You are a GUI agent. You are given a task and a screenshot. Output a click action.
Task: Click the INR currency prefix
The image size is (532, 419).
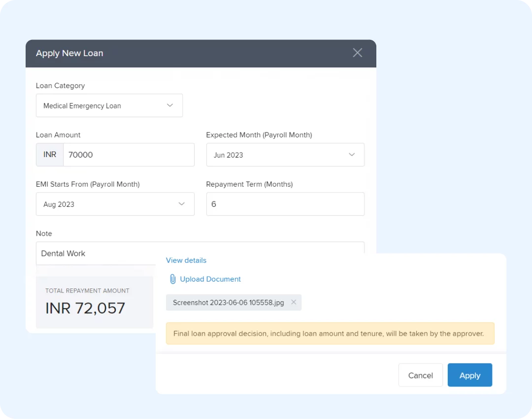[50, 155]
